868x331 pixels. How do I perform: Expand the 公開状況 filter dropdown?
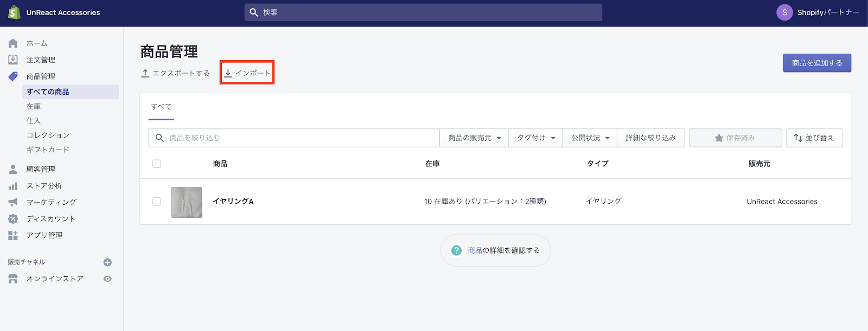coord(590,138)
